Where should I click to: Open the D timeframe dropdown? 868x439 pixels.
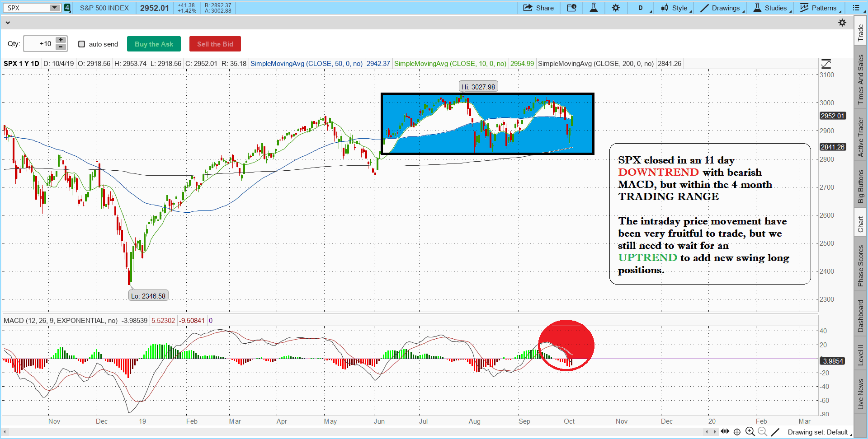(x=641, y=8)
